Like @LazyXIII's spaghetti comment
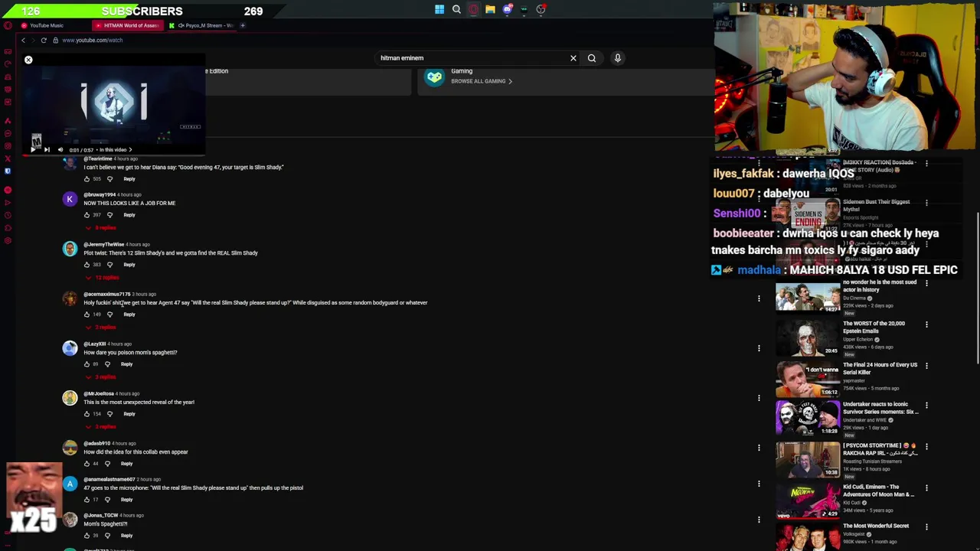This screenshot has height=551, width=980. (x=87, y=364)
